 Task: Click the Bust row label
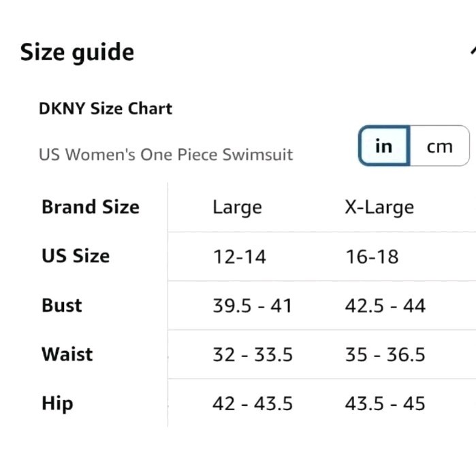point(62,305)
